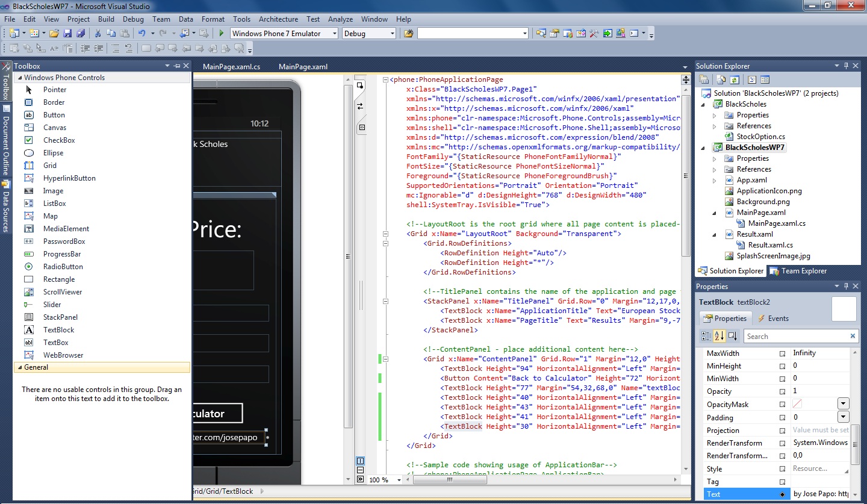
Task: Click the Find combo box in toolbar
Action: (473, 34)
